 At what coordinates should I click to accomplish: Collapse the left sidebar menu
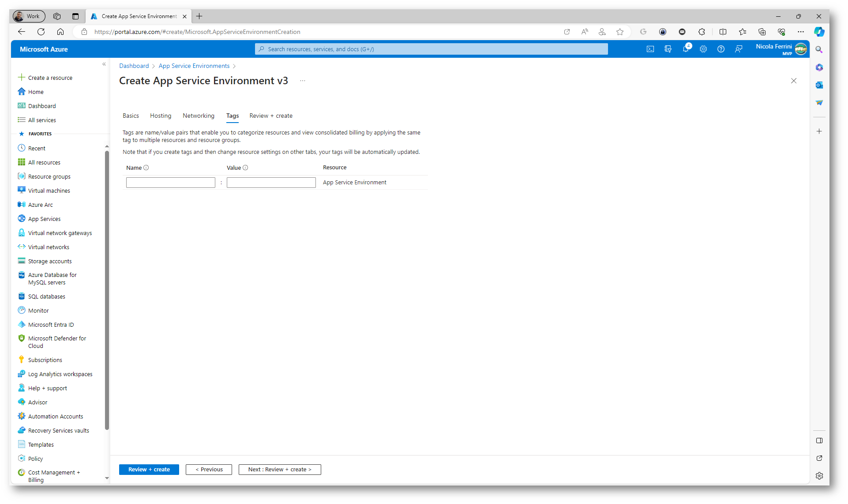[104, 64]
